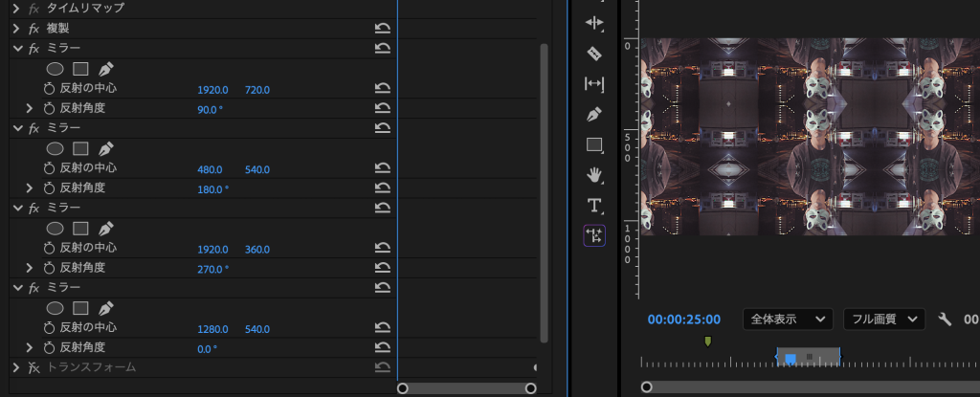Screen dimensions: 980x397
Task: Toggle fx switch of the 複製 effect
Action: click(34, 29)
